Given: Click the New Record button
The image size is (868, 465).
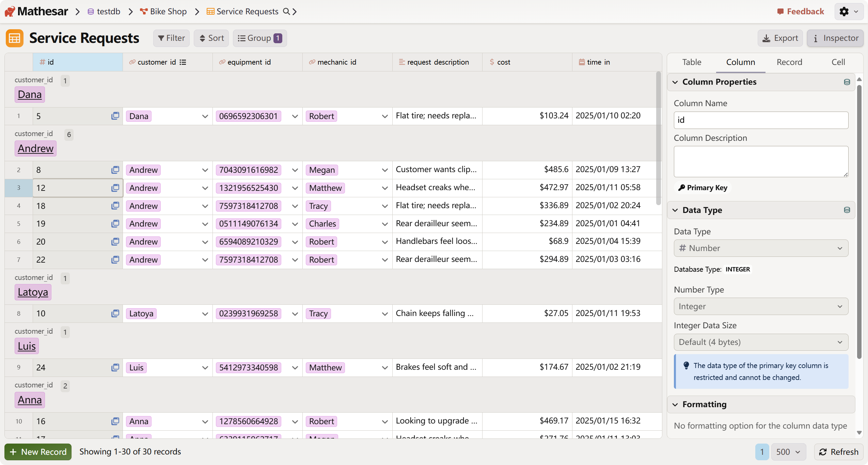Looking at the screenshot, I should (38, 452).
